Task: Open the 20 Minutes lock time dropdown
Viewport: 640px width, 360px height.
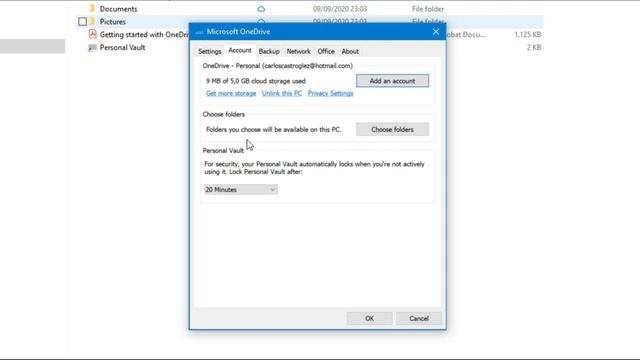Action: (241, 189)
